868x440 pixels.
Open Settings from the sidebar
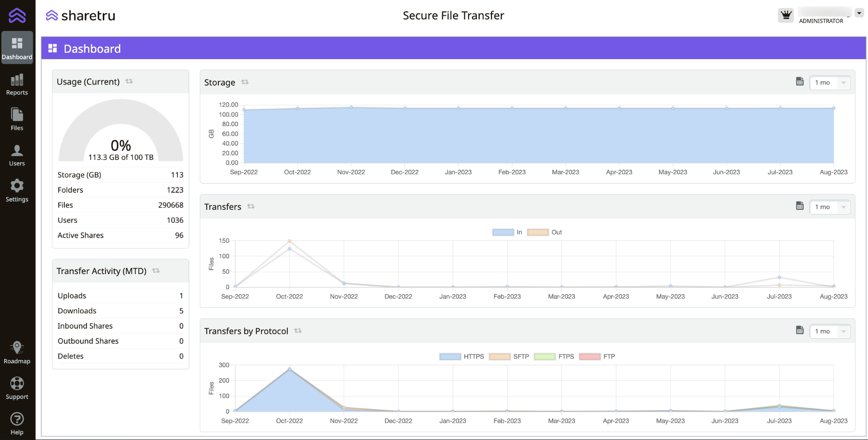[17, 191]
